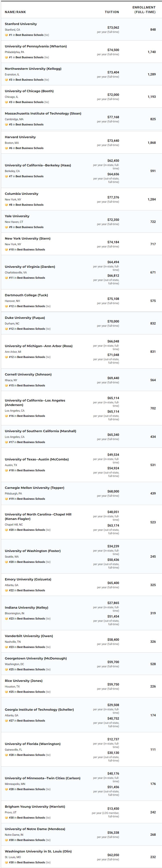Click the Name/Rank column header
Image resolution: width=162 pixels, height=868 pixels.
[x=15, y=12]
